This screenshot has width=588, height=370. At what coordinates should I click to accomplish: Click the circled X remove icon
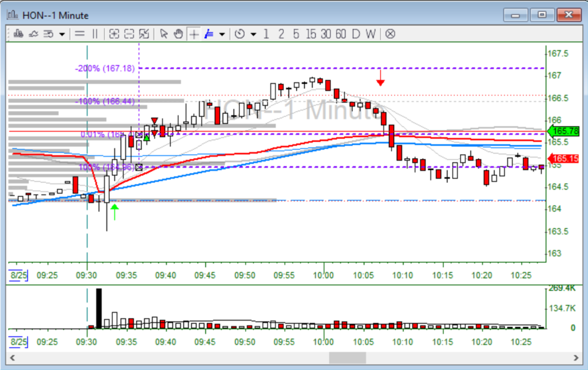point(390,34)
